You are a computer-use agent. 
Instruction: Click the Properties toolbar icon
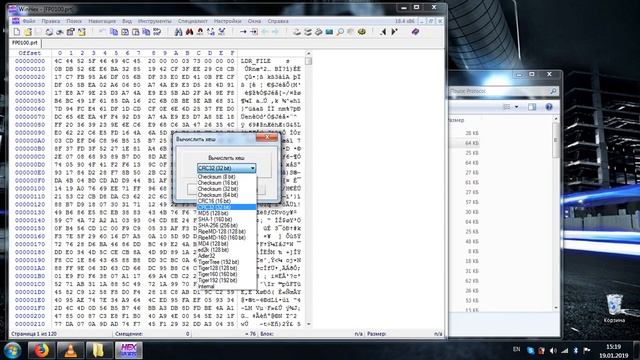[71, 31]
